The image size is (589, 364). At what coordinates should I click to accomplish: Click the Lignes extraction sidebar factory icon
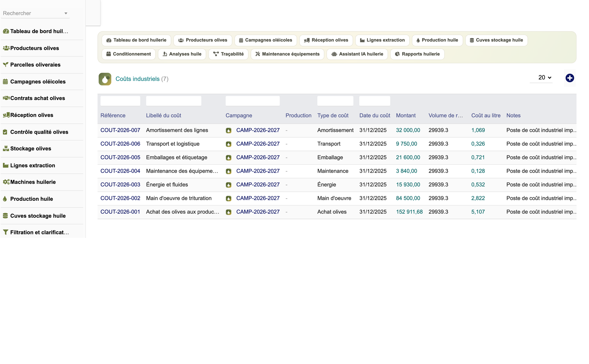pyautogui.click(x=5, y=165)
